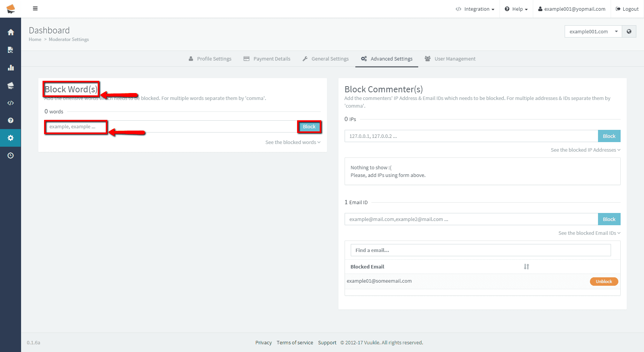Sort the Blocked Email column
Image resolution: width=644 pixels, height=352 pixels.
(x=526, y=267)
